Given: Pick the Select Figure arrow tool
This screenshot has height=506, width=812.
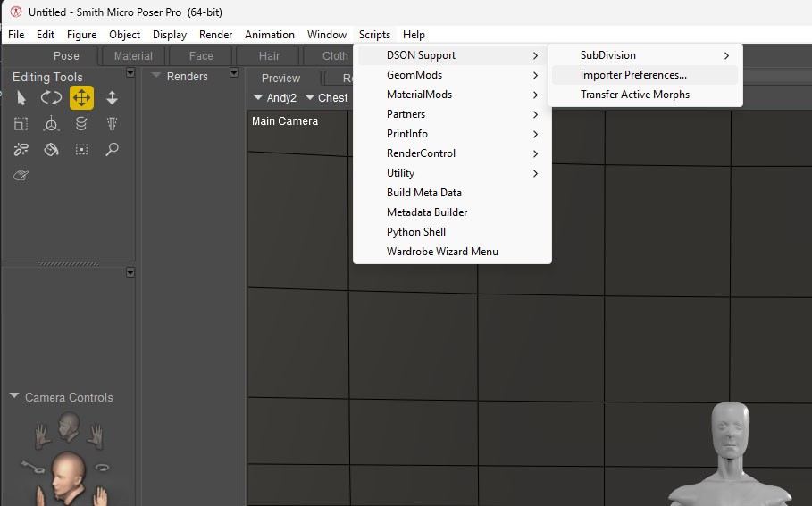Looking at the screenshot, I should 21,98.
